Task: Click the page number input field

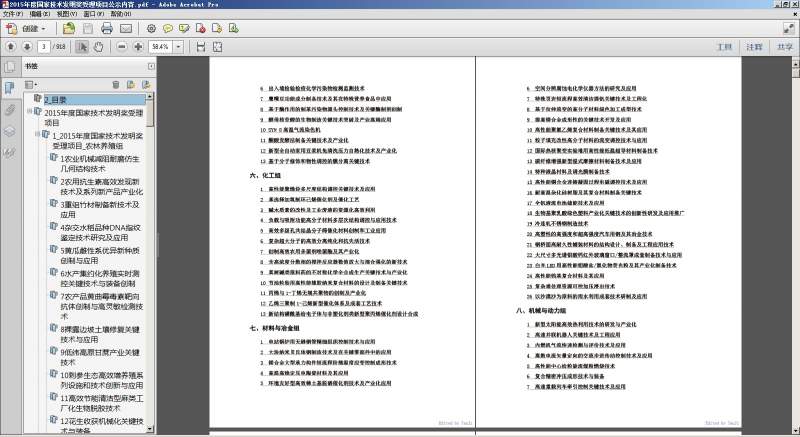Action: tap(43, 47)
